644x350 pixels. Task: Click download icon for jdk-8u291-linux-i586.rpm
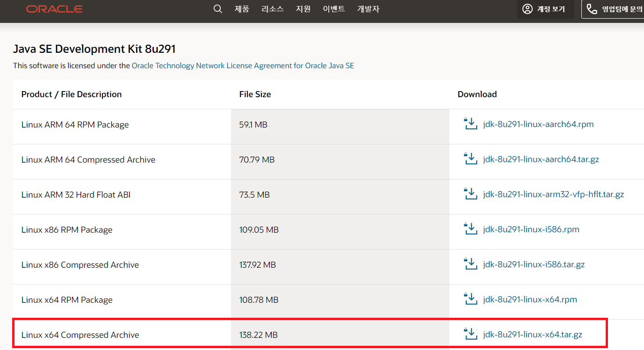(470, 229)
